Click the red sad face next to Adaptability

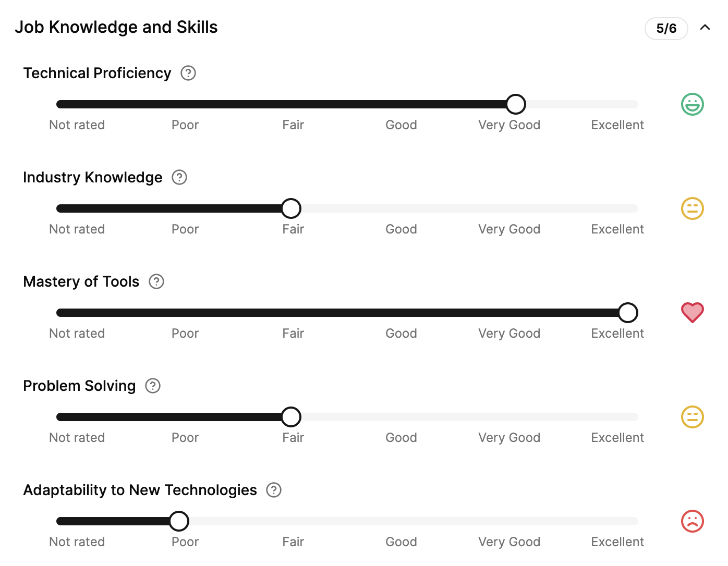[693, 521]
